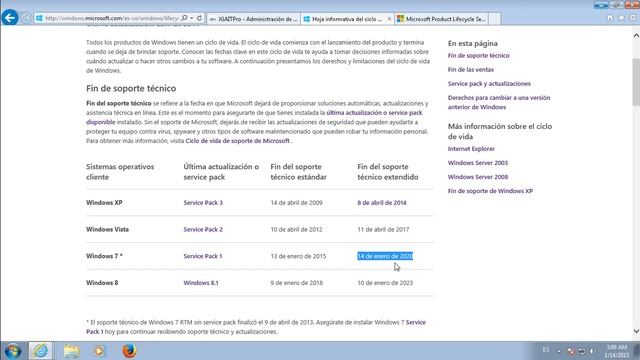Click the 10 de enero de 2023 date
This screenshot has height=360, width=640.
pos(385,282)
